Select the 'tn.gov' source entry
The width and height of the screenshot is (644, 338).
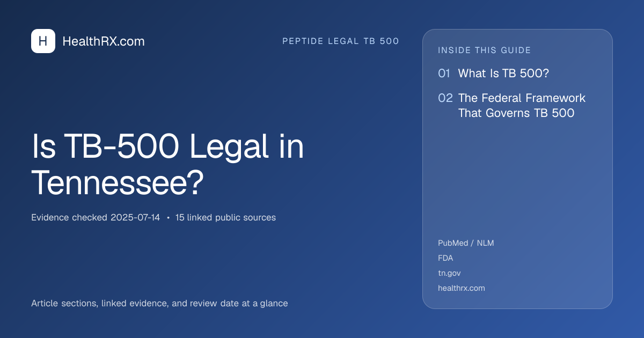pos(449,273)
